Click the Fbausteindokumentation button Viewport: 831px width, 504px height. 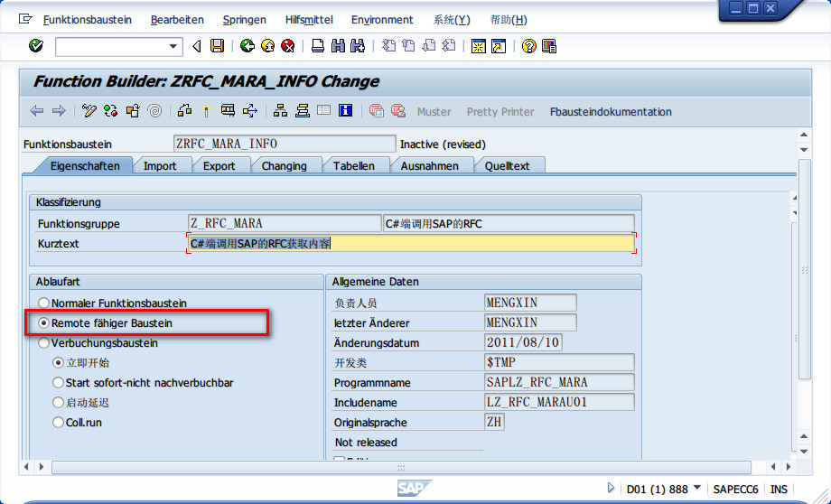(611, 112)
